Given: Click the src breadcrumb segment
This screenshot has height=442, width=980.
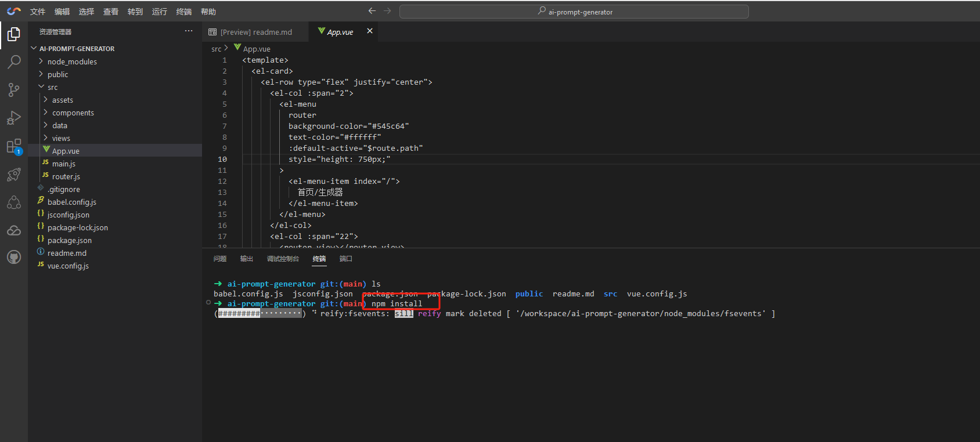Looking at the screenshot, I should click(x=216, y=49).
